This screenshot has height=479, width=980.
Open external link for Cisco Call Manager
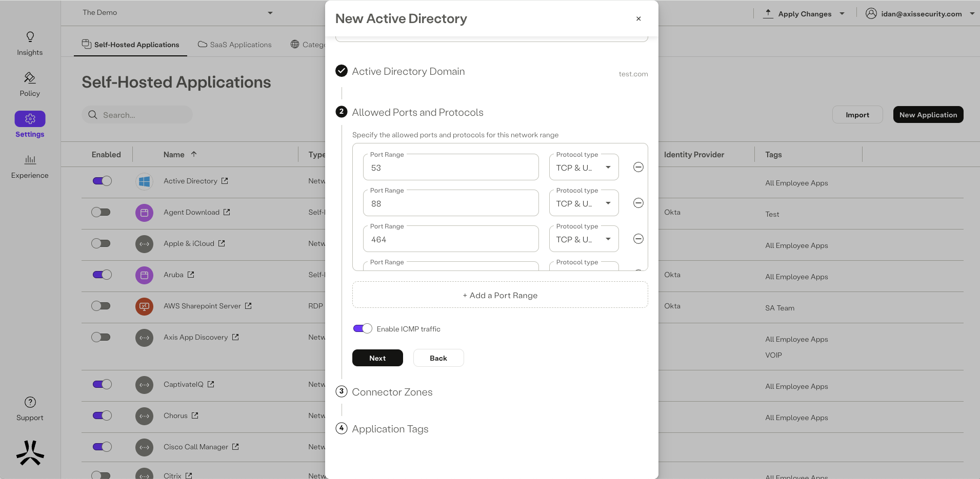(x=235, y=447)
